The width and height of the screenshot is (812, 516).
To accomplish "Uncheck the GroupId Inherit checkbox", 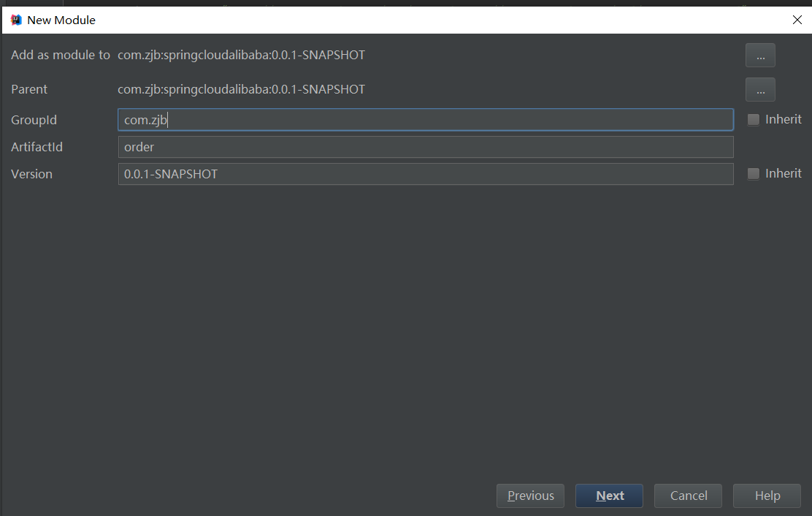I will coord(753,119).
